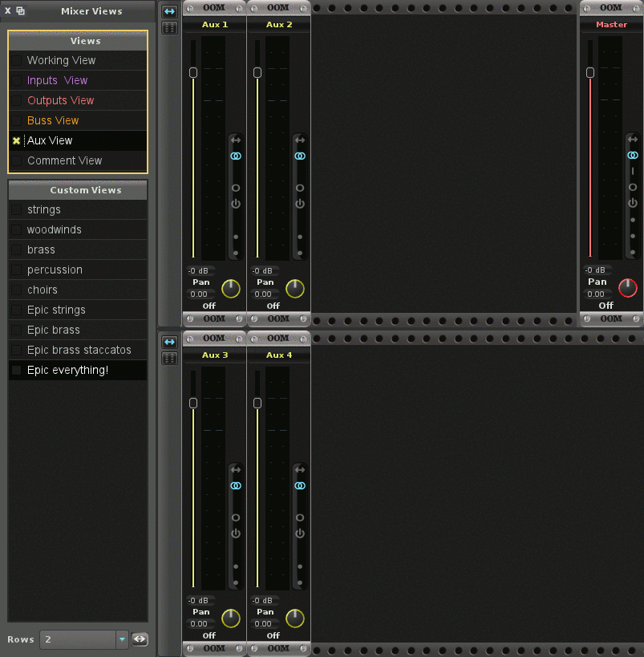Viewport: 644px width, 657px height.
Task: Click the Aux 3 strip name label
Action: [x=215, y=355]
